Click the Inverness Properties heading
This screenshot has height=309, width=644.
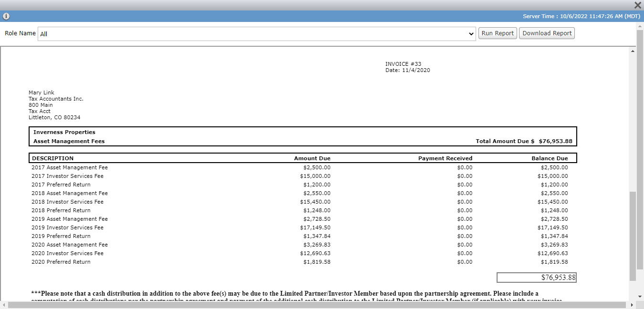64,132
